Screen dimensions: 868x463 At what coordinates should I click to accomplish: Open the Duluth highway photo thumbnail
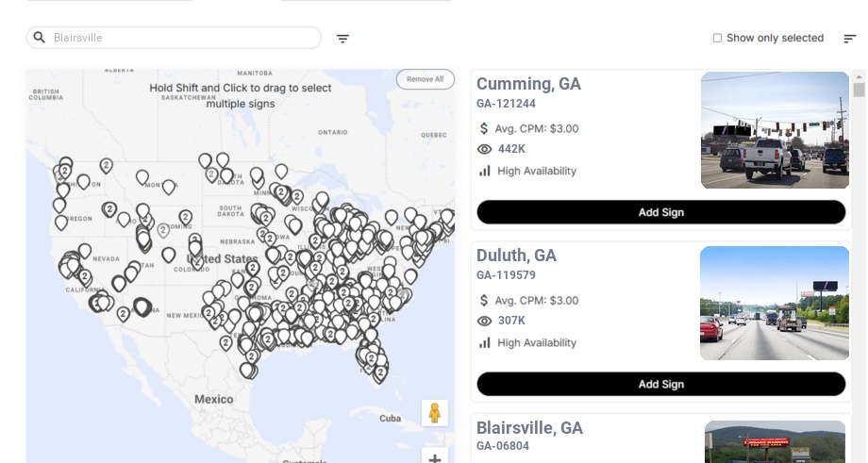[x=775, y=303]
